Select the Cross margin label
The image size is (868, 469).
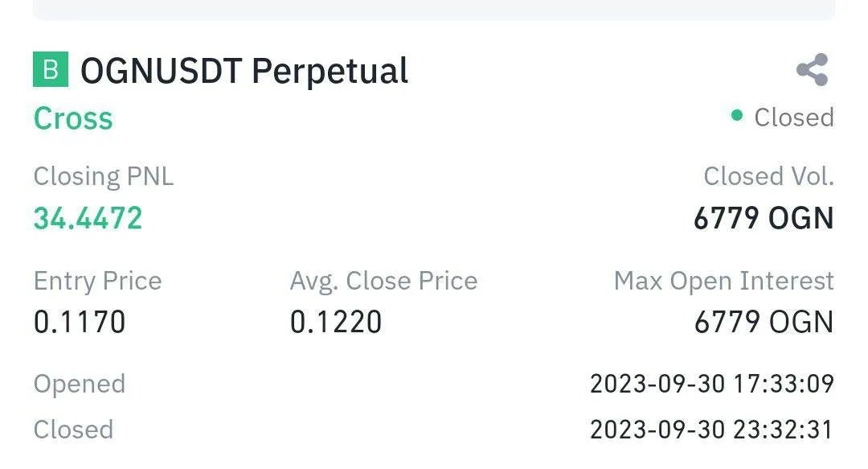point(73,118)
